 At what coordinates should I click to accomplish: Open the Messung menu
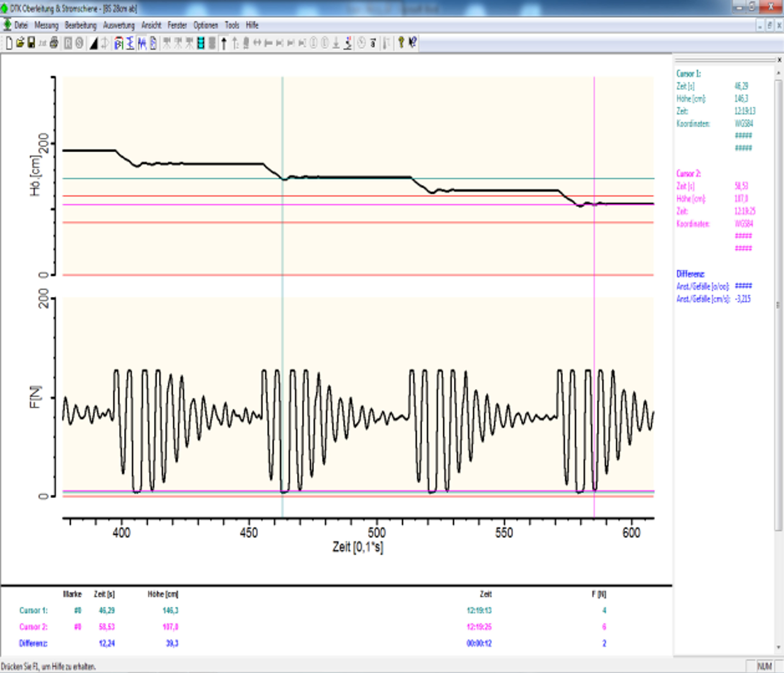pos(46,25)
